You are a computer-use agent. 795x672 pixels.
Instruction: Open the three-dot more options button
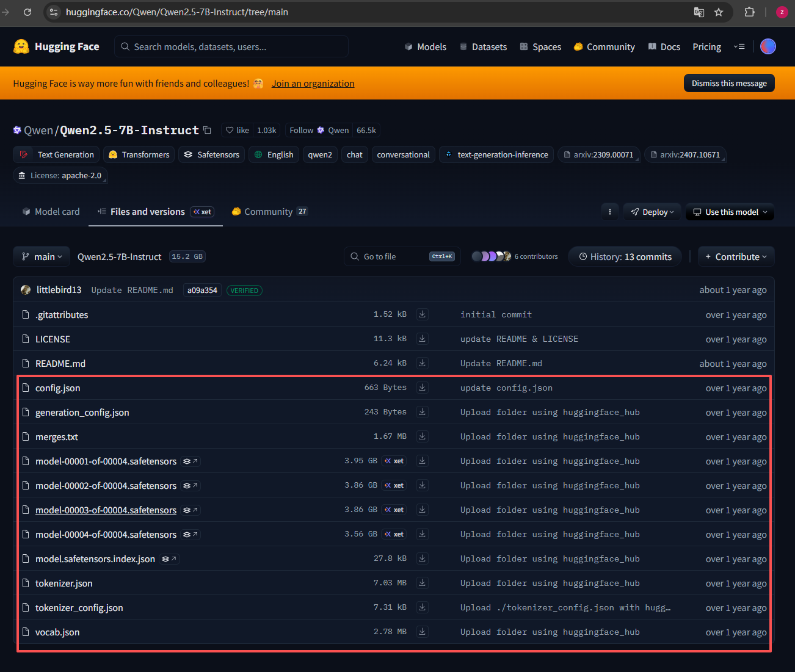tap(610, 212)
